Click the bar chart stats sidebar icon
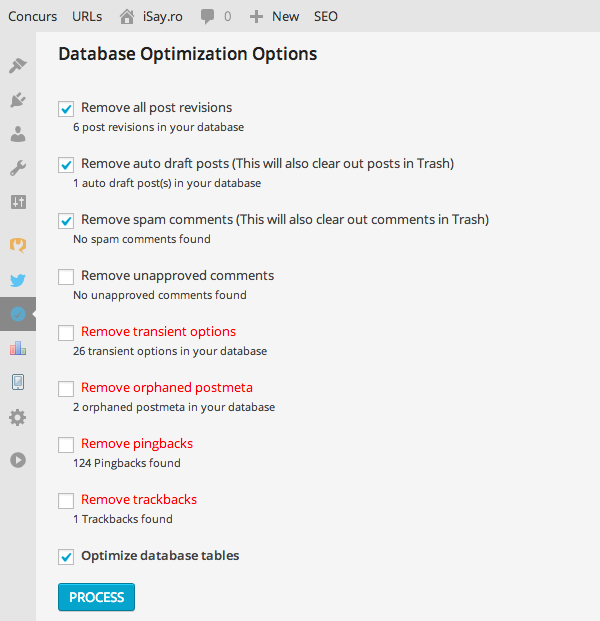Screen dimensions: 600x621 (18, 348)
